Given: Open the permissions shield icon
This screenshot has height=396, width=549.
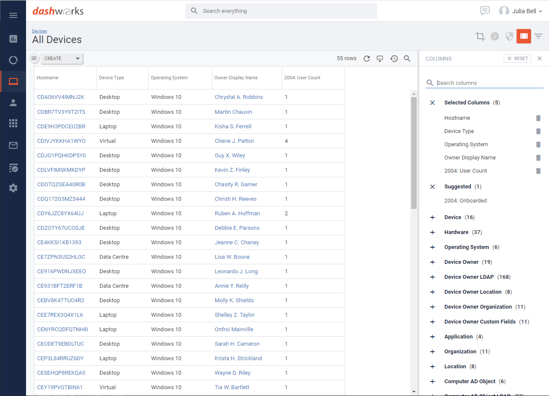Looking at the screenshot, I should point(509,36).
